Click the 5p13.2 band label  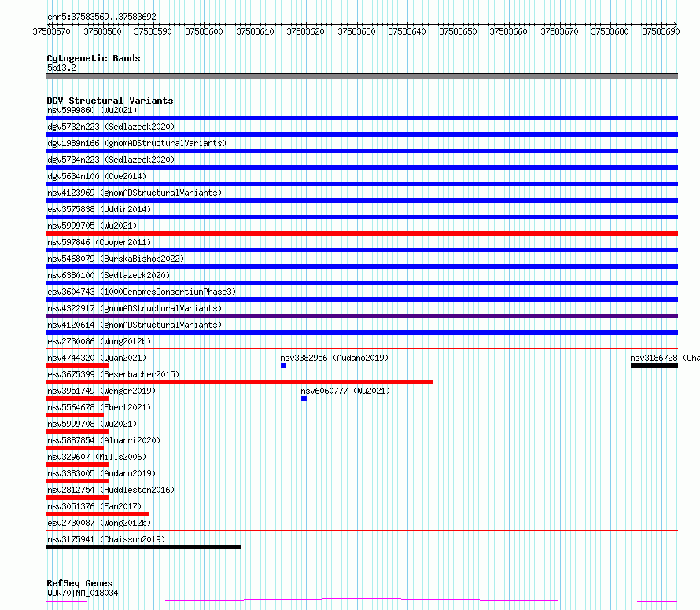[x=61, y=68]
